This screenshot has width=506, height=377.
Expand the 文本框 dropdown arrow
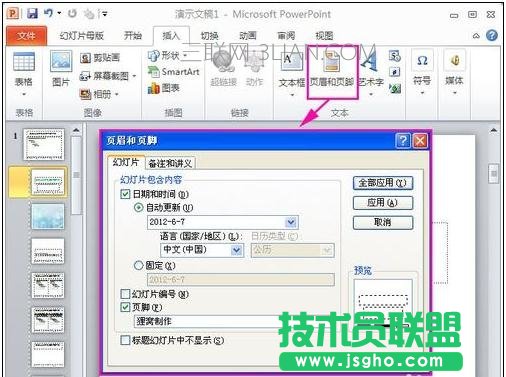pyautogui.click(x=292, y=95)
